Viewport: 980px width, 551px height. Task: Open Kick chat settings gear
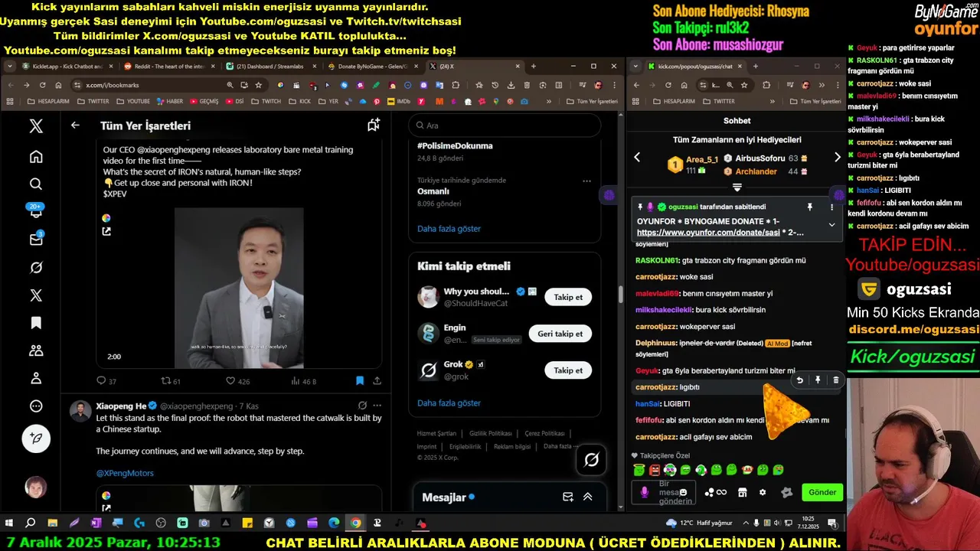coord(763,492)
